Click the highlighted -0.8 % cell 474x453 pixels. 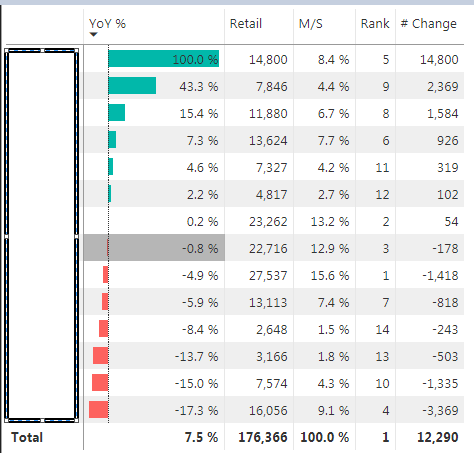[154, 248]
